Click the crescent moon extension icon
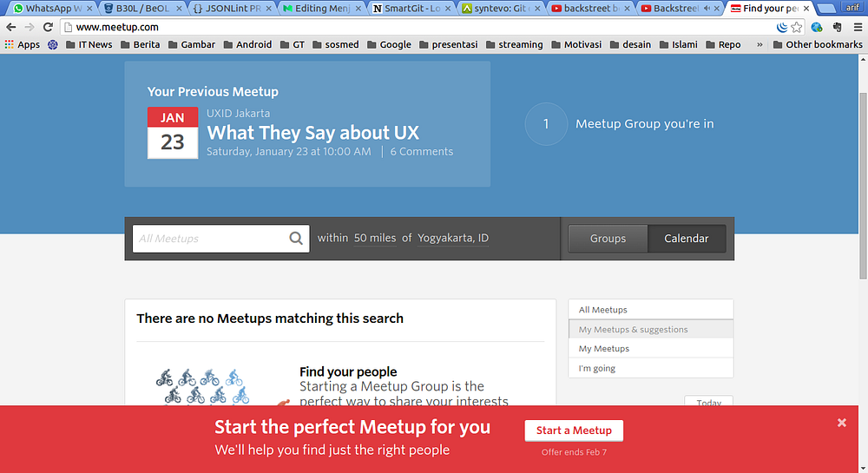868x473 pixels. (x=782, y=27)
